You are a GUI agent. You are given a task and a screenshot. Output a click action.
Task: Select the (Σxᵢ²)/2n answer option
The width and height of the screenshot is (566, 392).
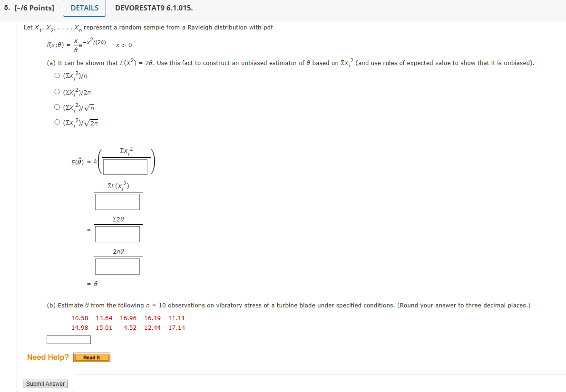pyautogui.click(x=57, y=91)
